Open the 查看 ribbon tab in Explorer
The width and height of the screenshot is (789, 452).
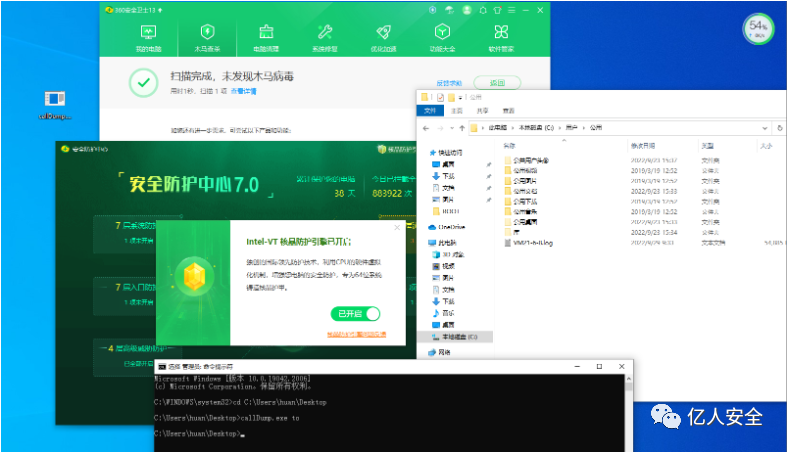point(508,111)
